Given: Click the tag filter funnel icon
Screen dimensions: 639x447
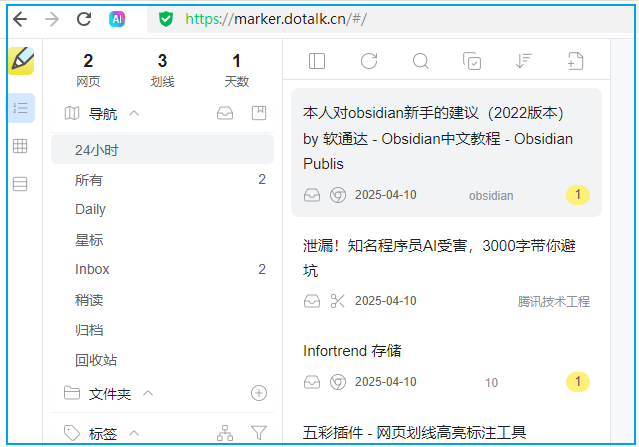Looking at the screenshot, I should [x=259, y=433].
